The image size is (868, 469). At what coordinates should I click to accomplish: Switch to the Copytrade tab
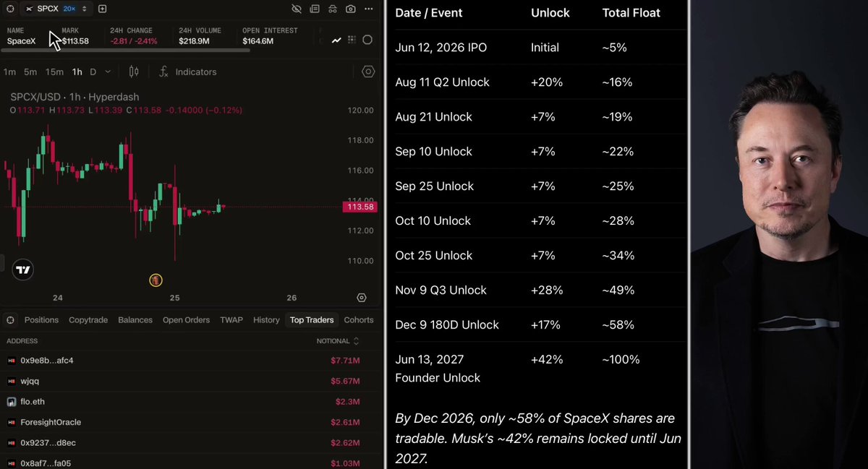(x=88, y=320)
